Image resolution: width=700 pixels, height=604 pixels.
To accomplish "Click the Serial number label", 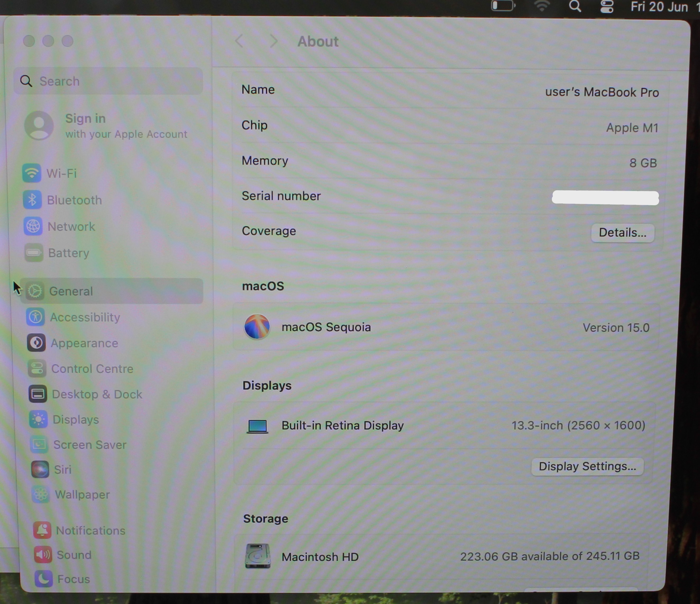I will coord(281,196).
